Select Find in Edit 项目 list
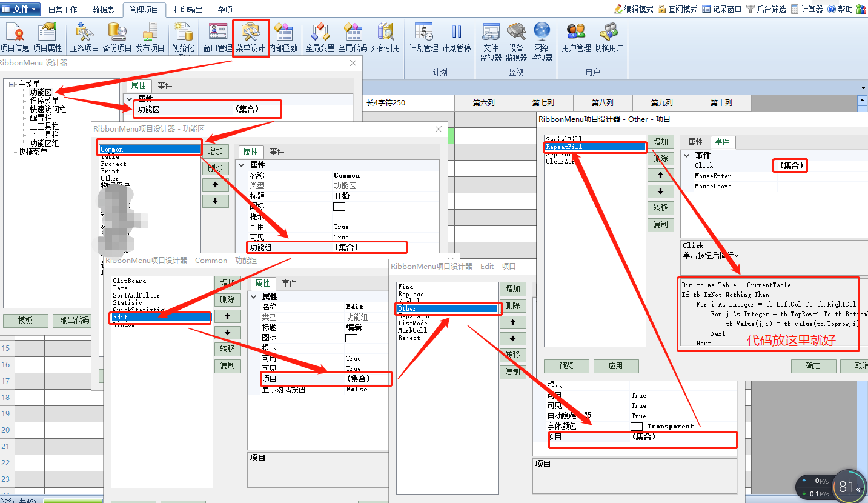Image resolution: width=868 pixels, height=503 pixels. pos(406,287)
